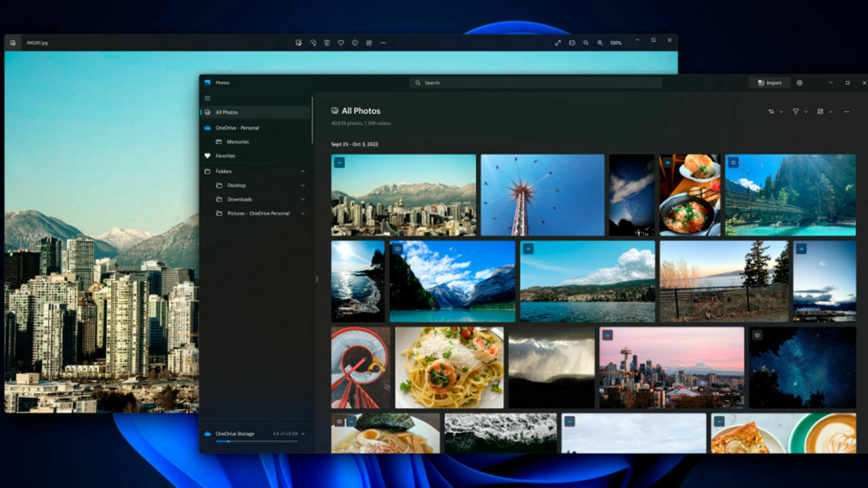The width and height of the screenshot is (868, 488).
Task: Open Photos app Settings via the gear icon
Action: (x=800, y=83)
